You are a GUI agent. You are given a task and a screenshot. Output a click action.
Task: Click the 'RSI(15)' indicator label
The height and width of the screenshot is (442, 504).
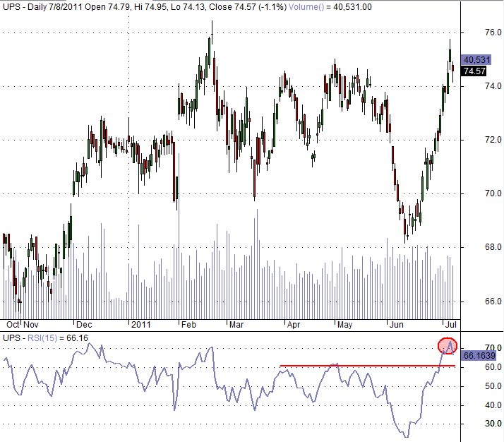pos(42,338)
